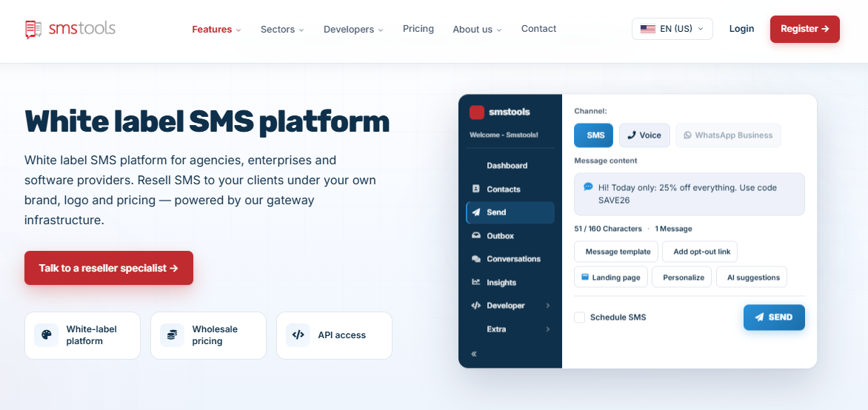The height and width of the screenshot is (410, 868).
Task: Click into the message content text box
Action: tap(690, 194)
